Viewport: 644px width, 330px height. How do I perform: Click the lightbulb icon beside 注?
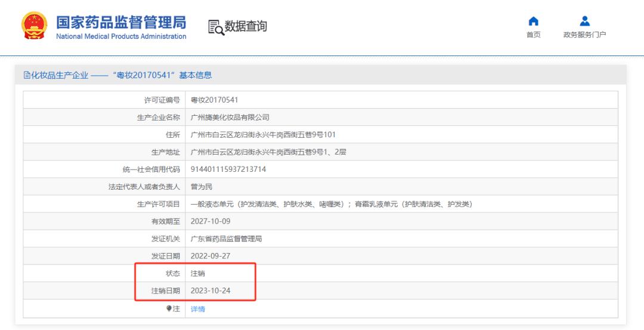(169, 309)
